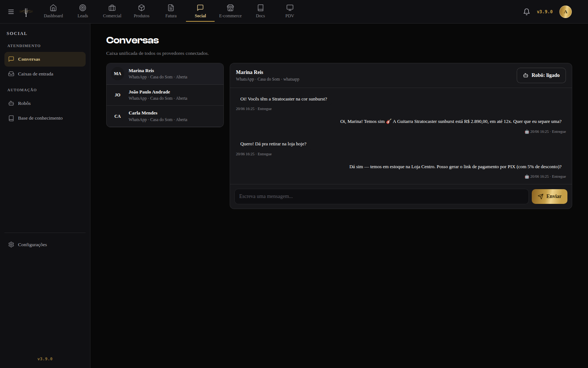588x368 pixels.
Task: Open the PDV monitor icon
Action: (x=290, y=8)
